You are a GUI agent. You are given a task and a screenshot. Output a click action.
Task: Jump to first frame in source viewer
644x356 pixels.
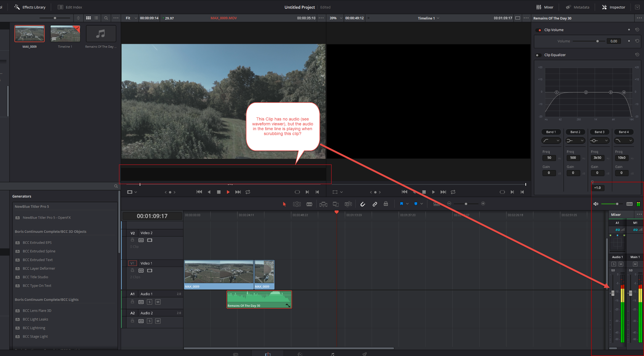[199, 192]
